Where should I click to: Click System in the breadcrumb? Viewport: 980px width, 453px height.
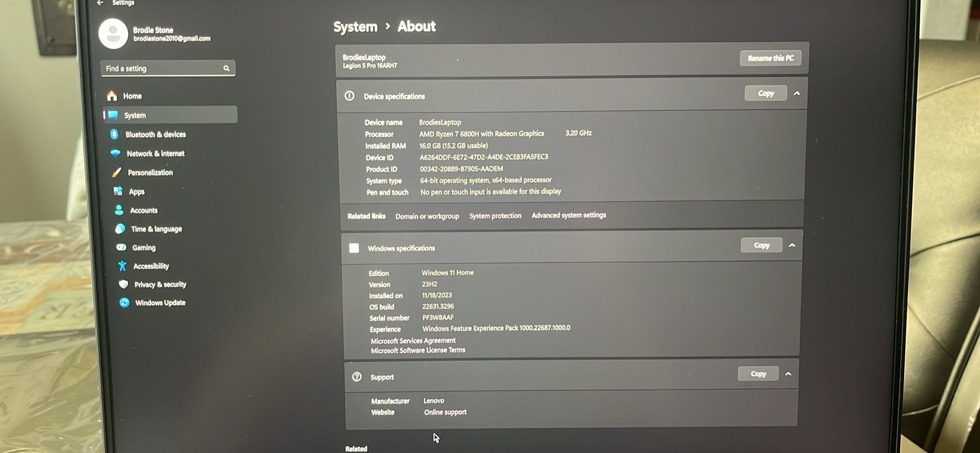point(355,27)
